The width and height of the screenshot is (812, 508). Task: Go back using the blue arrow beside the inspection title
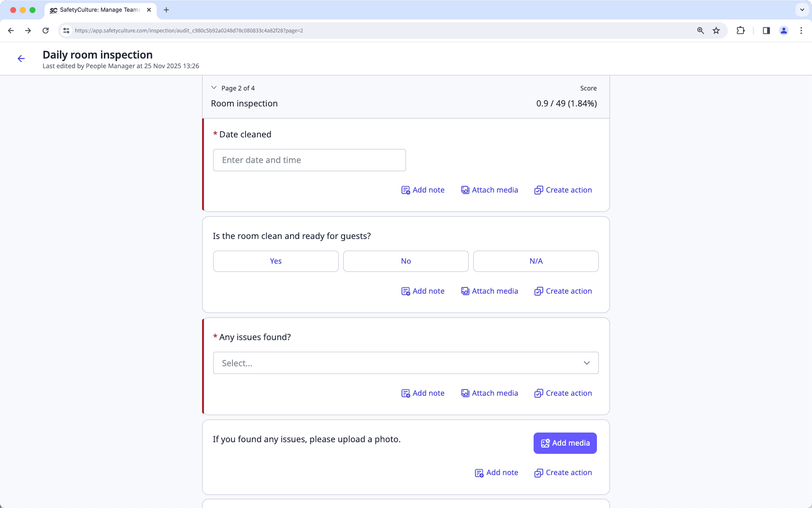[x=21, y=59]
